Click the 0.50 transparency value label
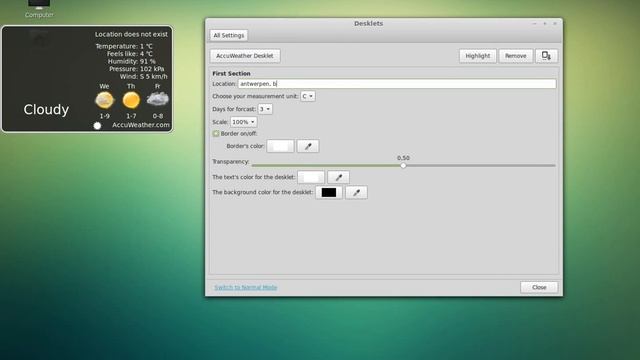Screen dimensions: 640x360 coord(403,158)
